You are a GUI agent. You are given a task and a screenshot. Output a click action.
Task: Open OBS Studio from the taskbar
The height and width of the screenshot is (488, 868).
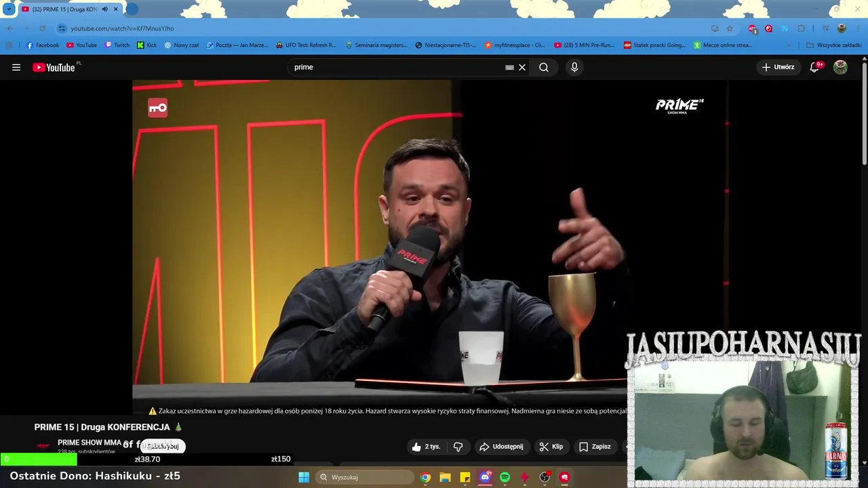[545, 477]
